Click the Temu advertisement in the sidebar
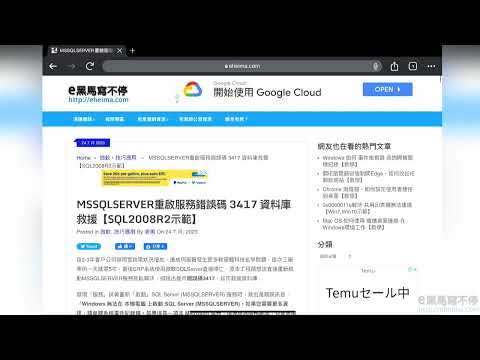480x360 pixels. point(367,289)
